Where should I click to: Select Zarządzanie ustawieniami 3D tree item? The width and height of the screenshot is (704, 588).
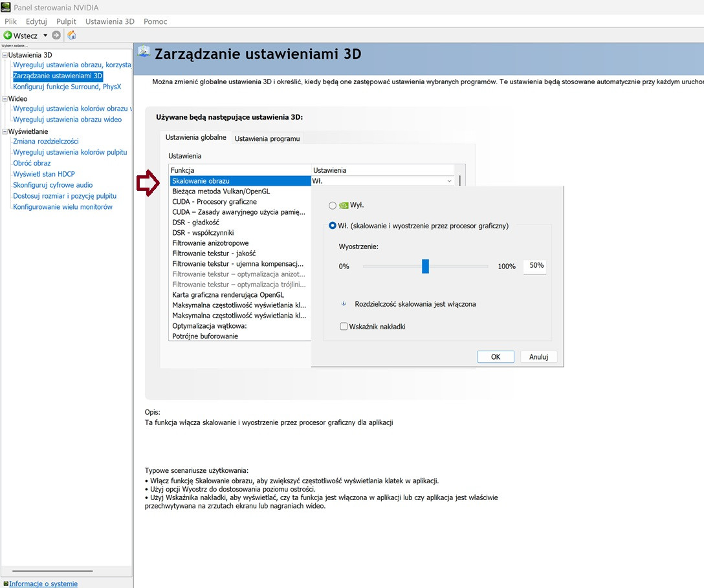(58, 76)
